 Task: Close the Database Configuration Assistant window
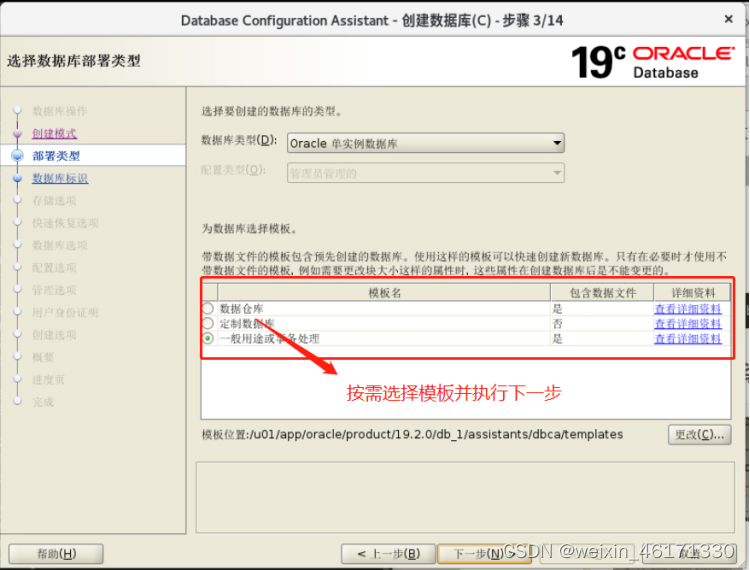tap(728, 19)
